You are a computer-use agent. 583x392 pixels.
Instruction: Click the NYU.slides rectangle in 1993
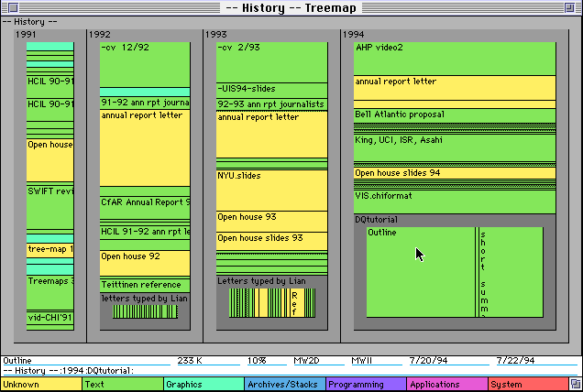pyautogui.click(x=272, y=191)
